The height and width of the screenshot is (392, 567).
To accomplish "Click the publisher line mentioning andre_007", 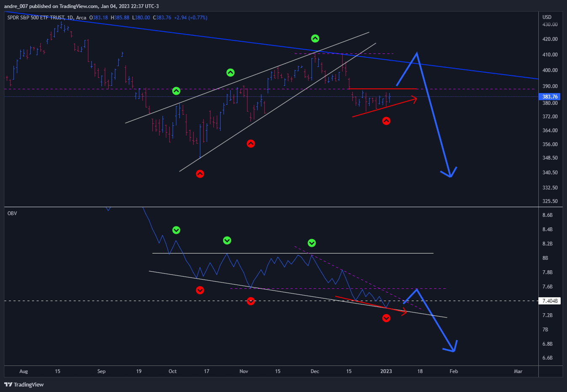I will click(81, 6).
